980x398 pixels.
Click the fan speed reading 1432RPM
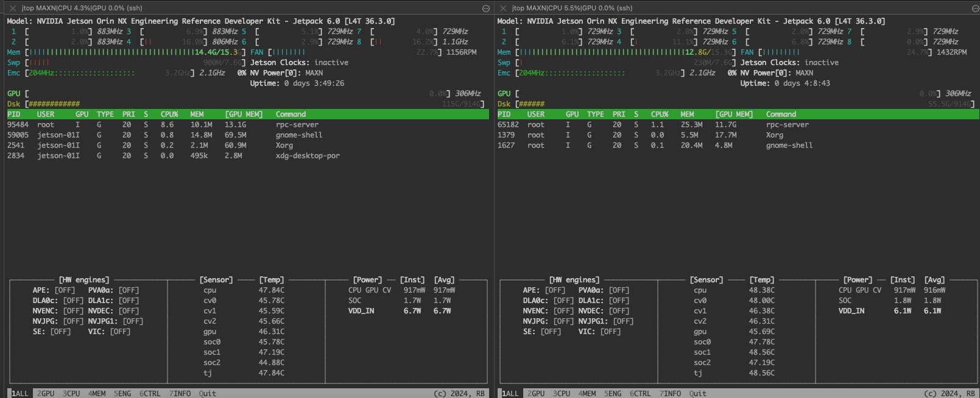[951, 52]
